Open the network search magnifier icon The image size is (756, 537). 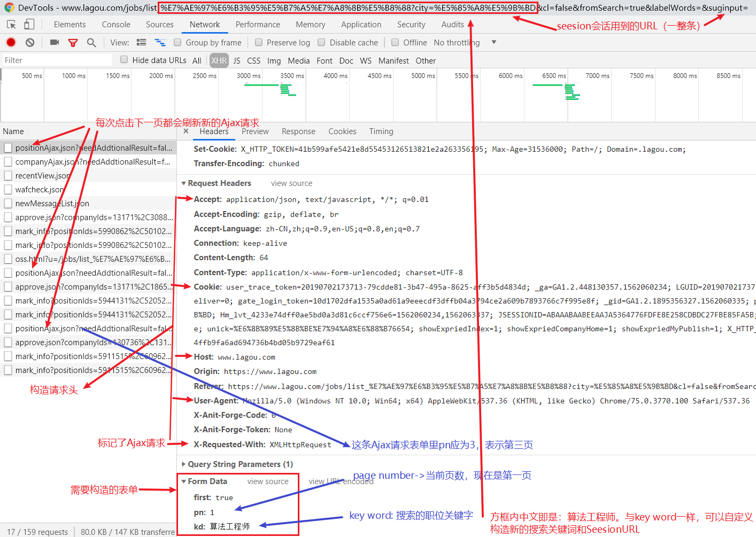91,42
